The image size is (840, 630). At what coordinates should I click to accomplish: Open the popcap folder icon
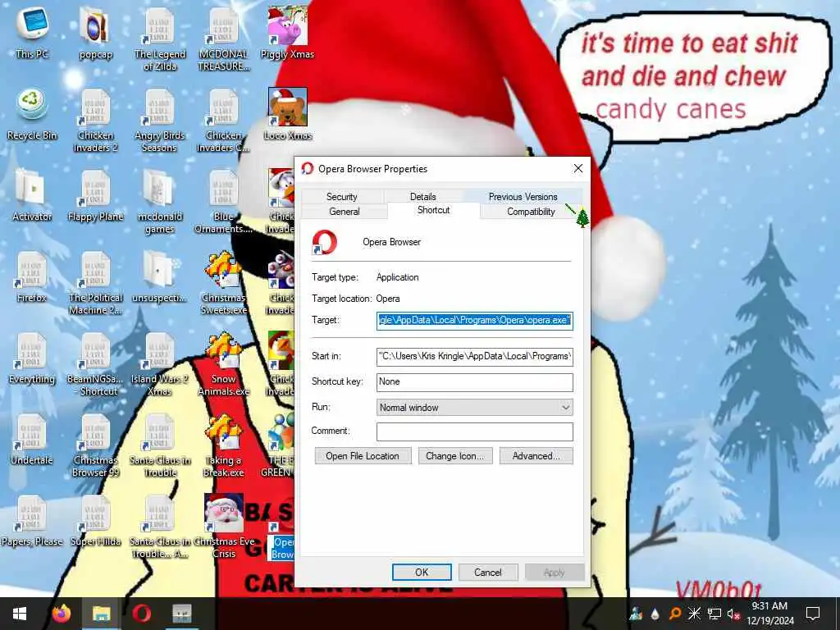(x=95, y=31)
